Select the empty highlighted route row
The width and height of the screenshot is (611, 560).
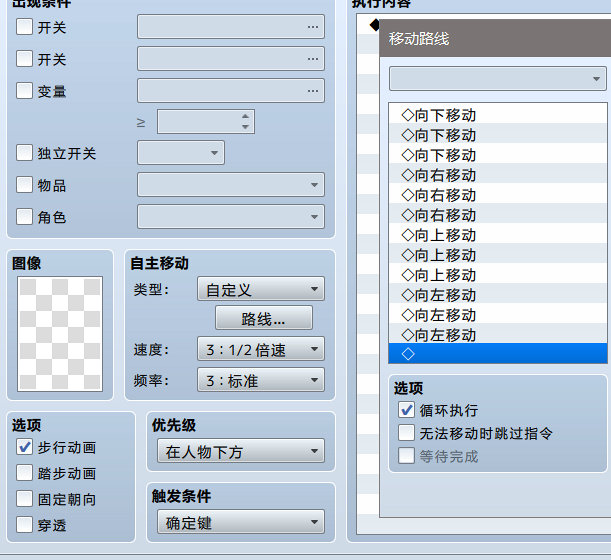pos(498,353)
